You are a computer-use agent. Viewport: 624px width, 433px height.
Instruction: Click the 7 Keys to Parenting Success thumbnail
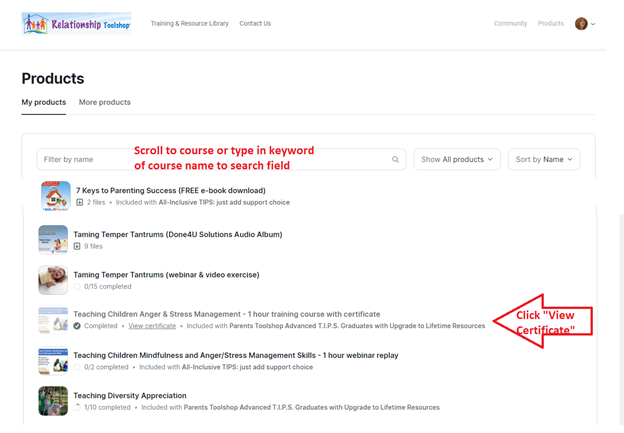[55, 196]
